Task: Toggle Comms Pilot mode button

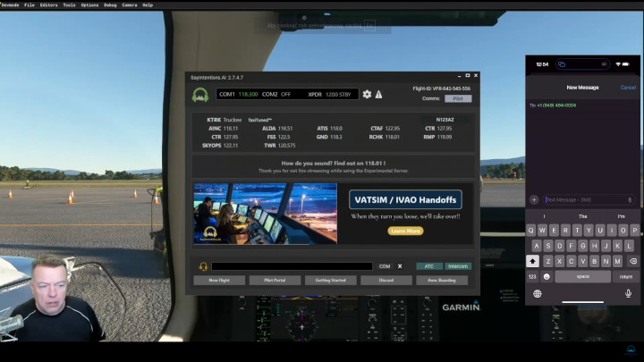Action: [458, 98]
